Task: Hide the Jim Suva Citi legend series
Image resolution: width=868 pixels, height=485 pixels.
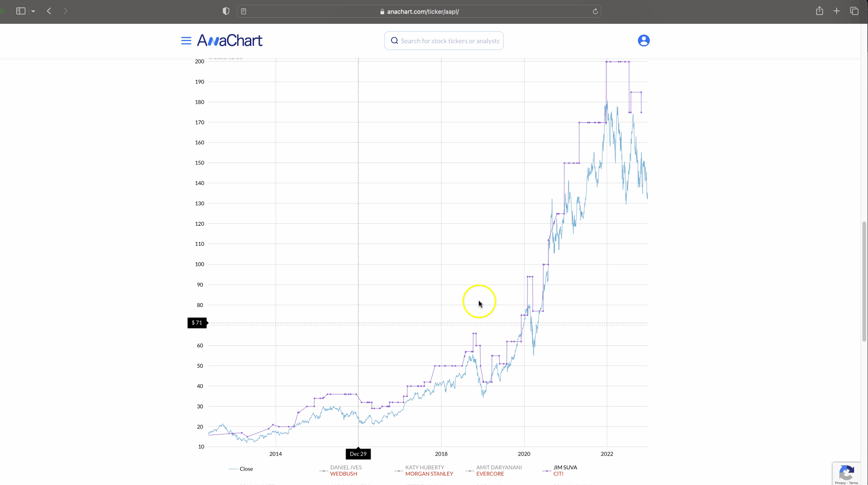Action: (565, 471)
